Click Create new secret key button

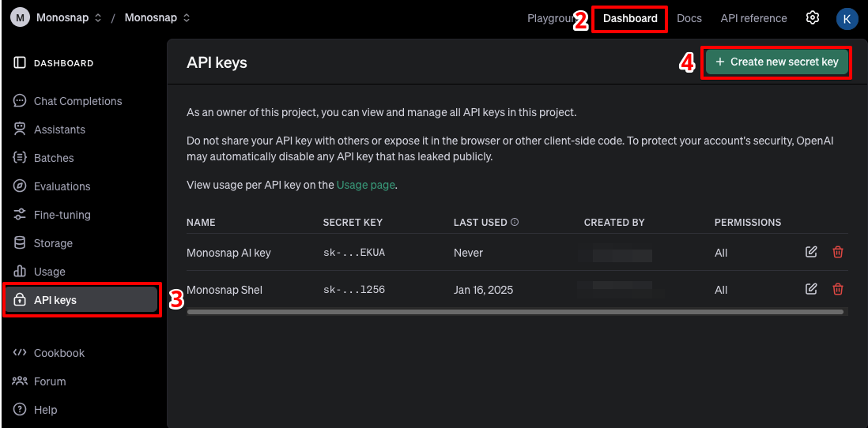click(776, 62)
